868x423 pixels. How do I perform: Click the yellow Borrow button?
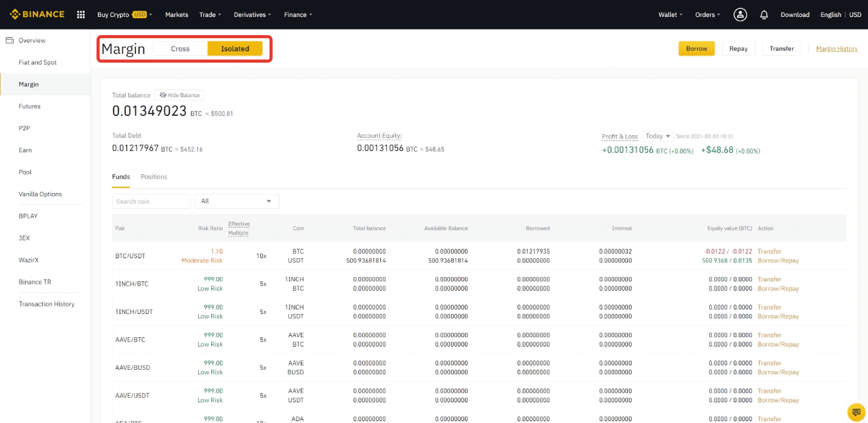[696, 49]
